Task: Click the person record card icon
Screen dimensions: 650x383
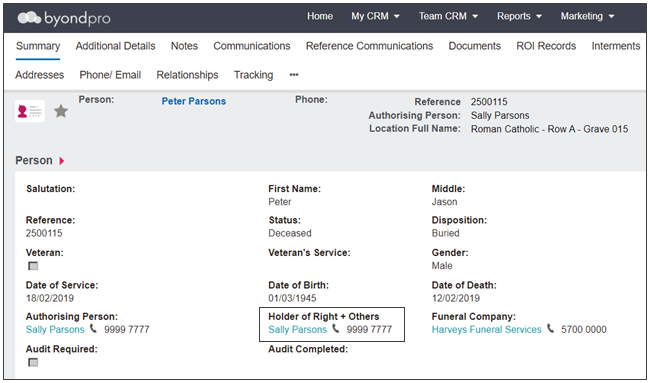Action: (30, 111)
